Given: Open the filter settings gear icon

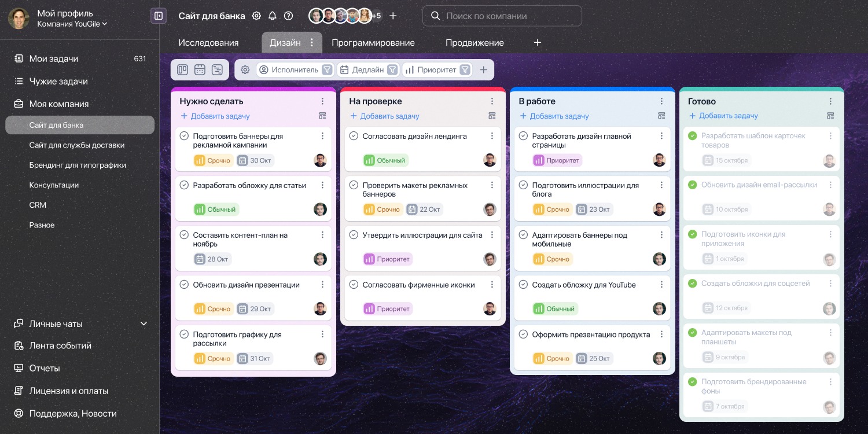Looking at the screenshot, I should click(245, 69).
